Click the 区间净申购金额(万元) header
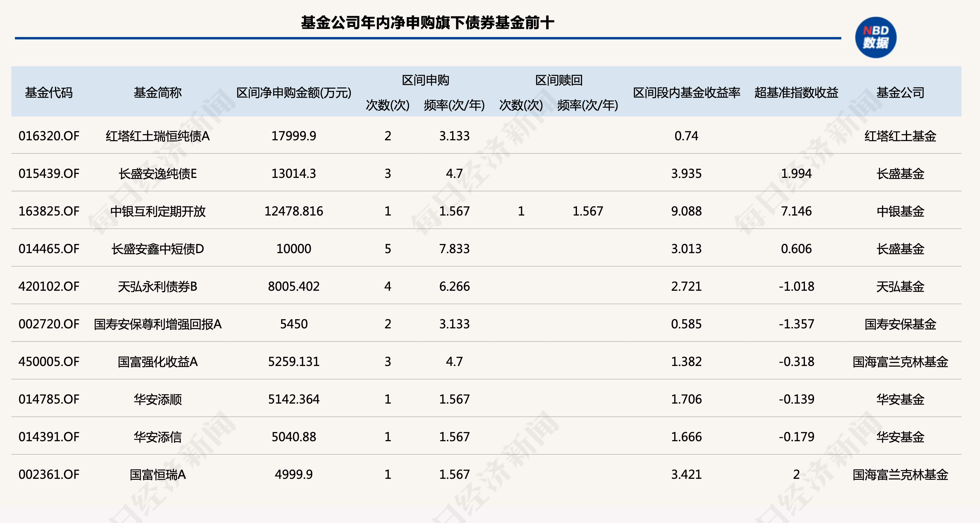980x523 pixels. [294, 92]
